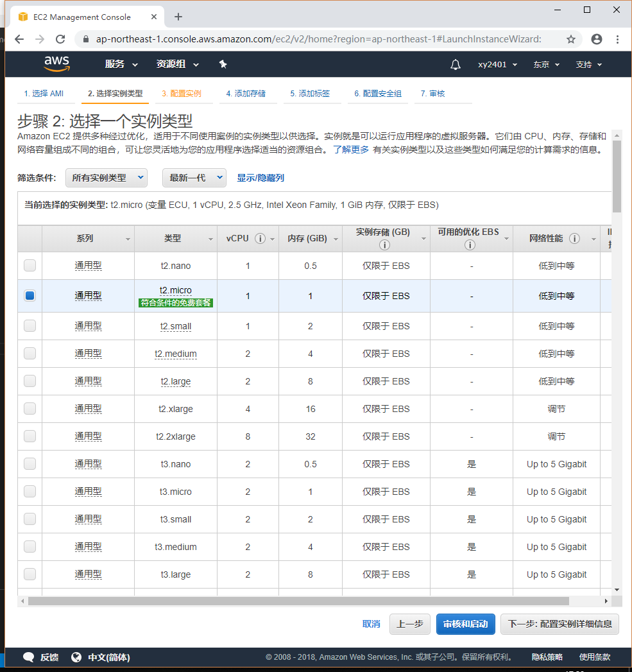
Task: Open the 内存 (GiB) column sort arrow
Action: (336, 239)
